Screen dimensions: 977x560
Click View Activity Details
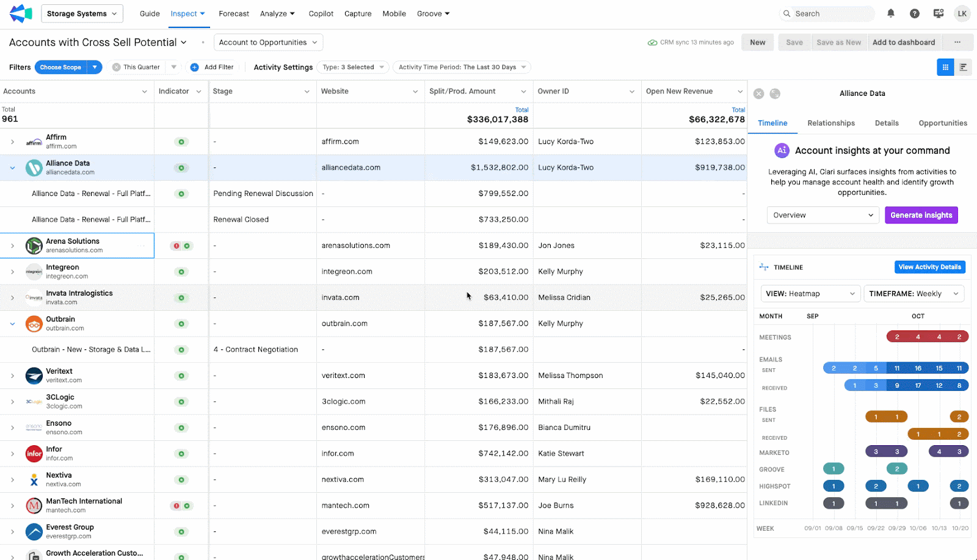[930, 267]
